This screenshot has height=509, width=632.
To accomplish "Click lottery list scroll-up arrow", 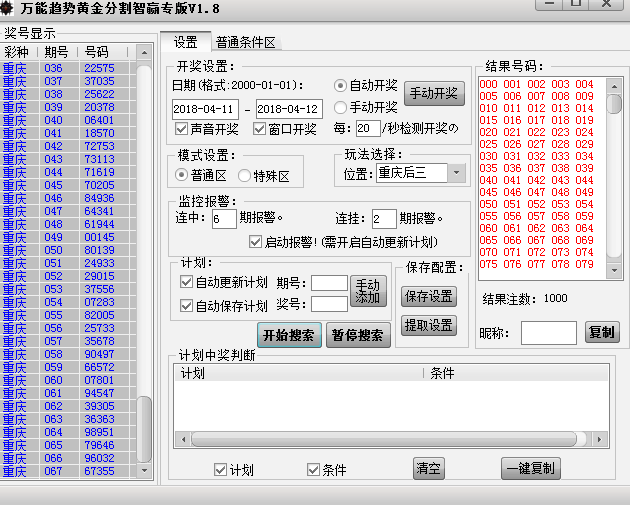I will tap(144, 53).
